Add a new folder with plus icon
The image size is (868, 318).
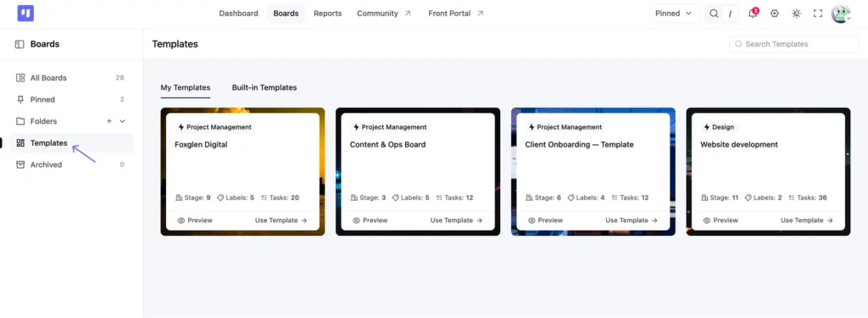tap(109, 121)
